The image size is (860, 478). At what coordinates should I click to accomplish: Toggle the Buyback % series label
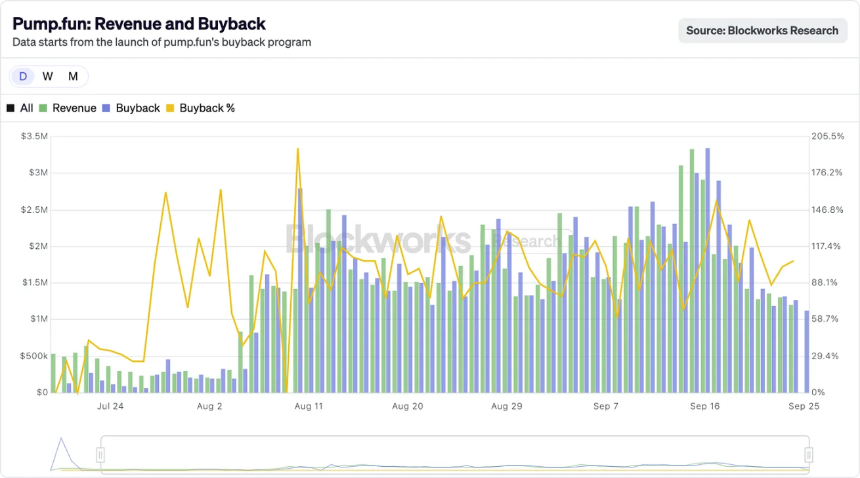click(207, 108)
